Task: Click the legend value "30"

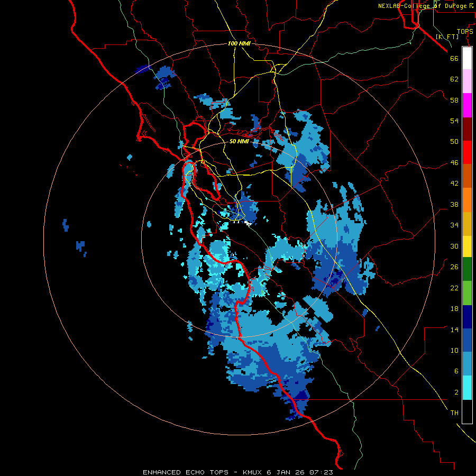Action: (454, 246)
